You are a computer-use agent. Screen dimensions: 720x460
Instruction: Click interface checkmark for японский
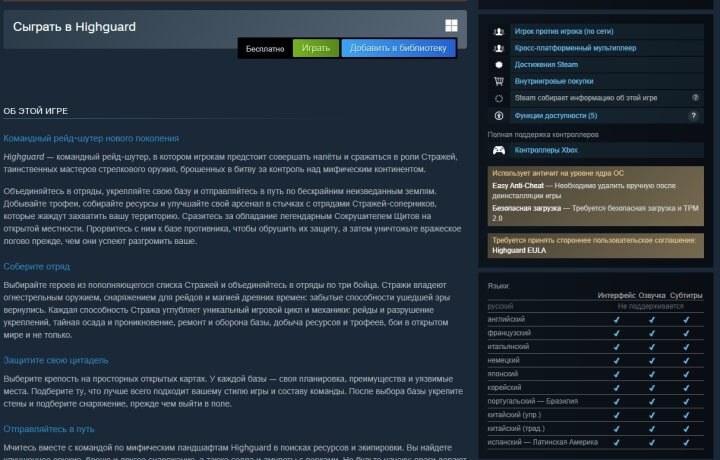pyautogui.click(x=616, y=374)
